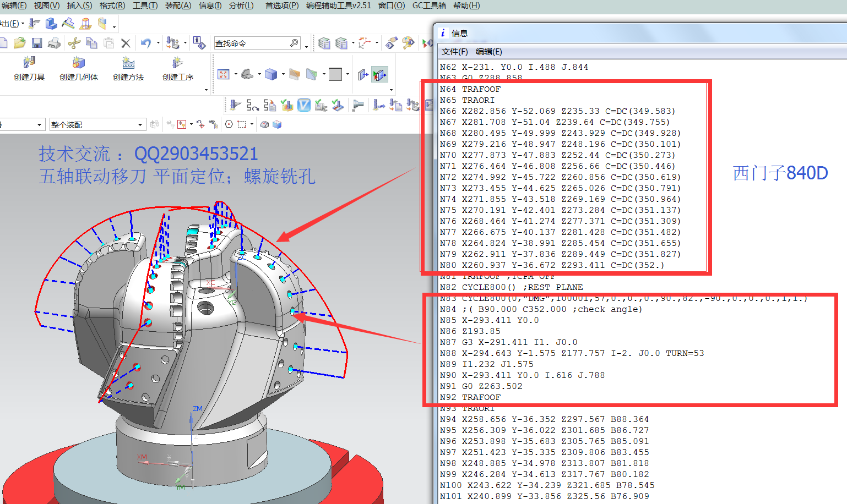Click the Replay Tool Path icon
847x504 pixels.
253,105
